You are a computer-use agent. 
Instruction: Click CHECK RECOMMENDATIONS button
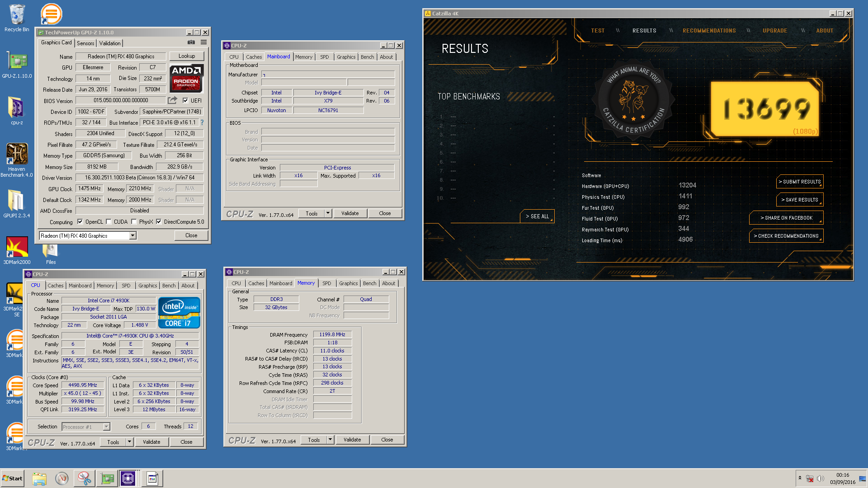click(x=786, y=236)
